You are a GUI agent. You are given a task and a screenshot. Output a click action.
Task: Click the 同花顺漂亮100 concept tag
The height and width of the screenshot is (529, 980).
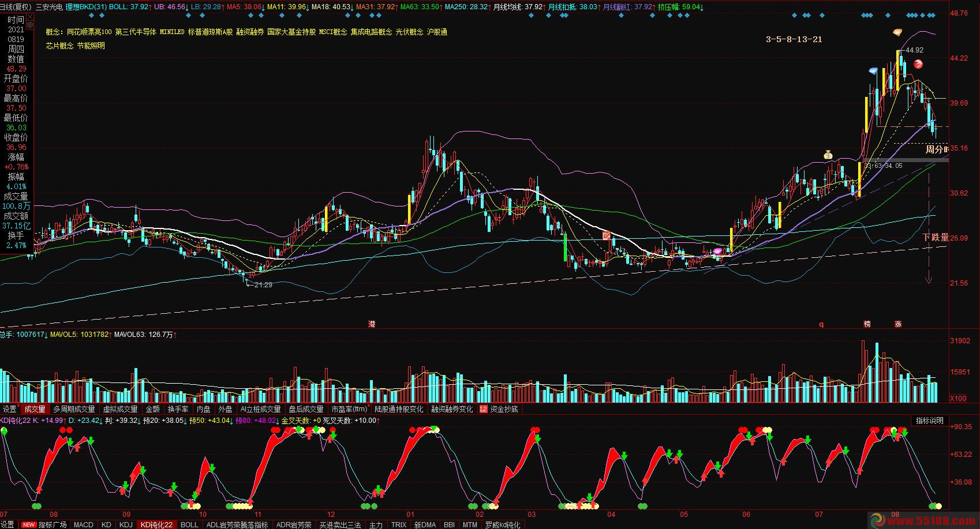click(x=89, y=32)
